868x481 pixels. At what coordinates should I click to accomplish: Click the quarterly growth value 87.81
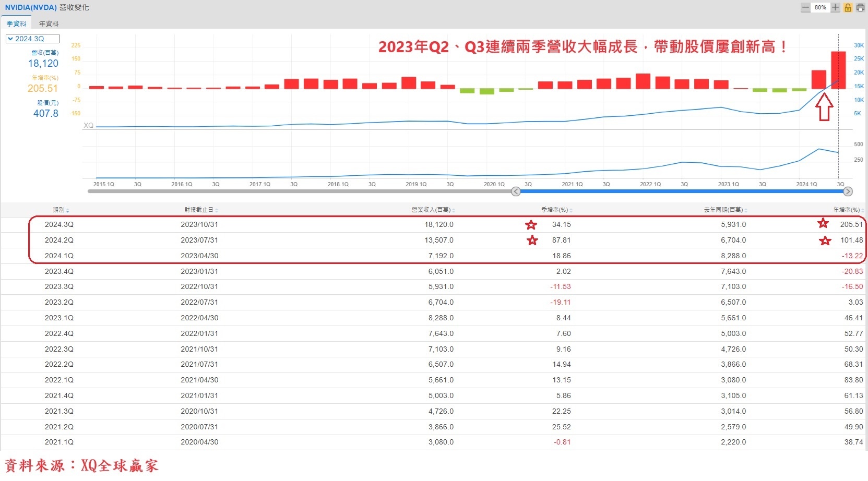[x=562, y=240]
